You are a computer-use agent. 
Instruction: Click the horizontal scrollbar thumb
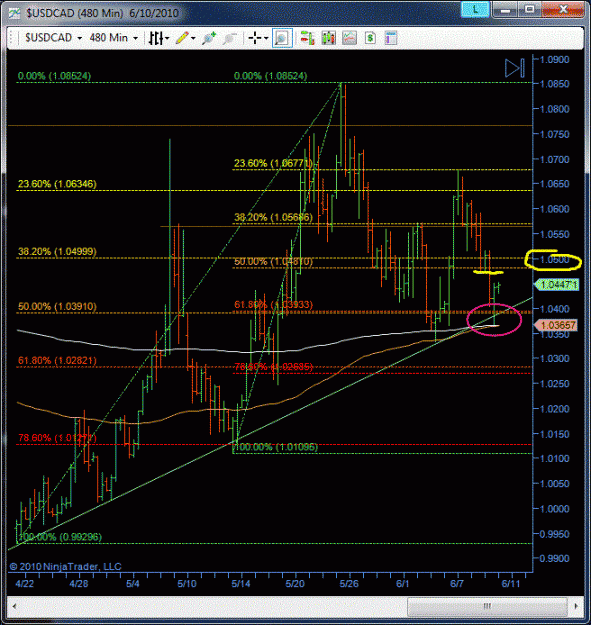[x=487, y=606]
